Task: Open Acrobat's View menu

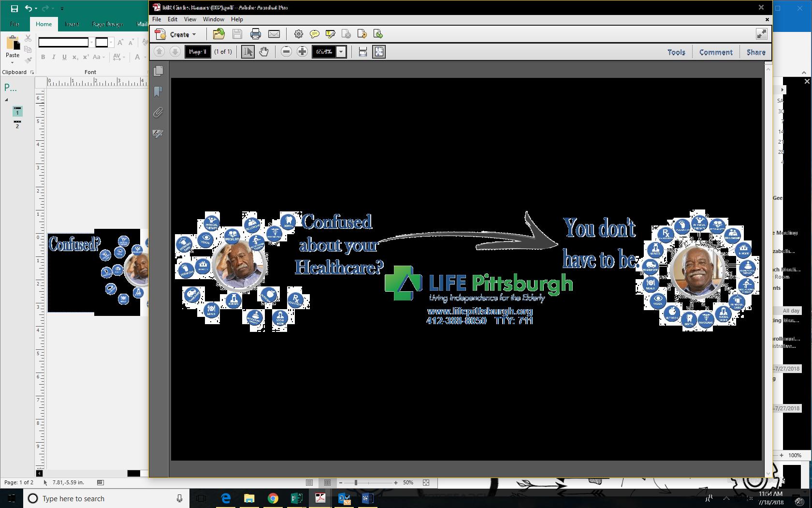Action: pyautogui.click(x=190, y=19)
